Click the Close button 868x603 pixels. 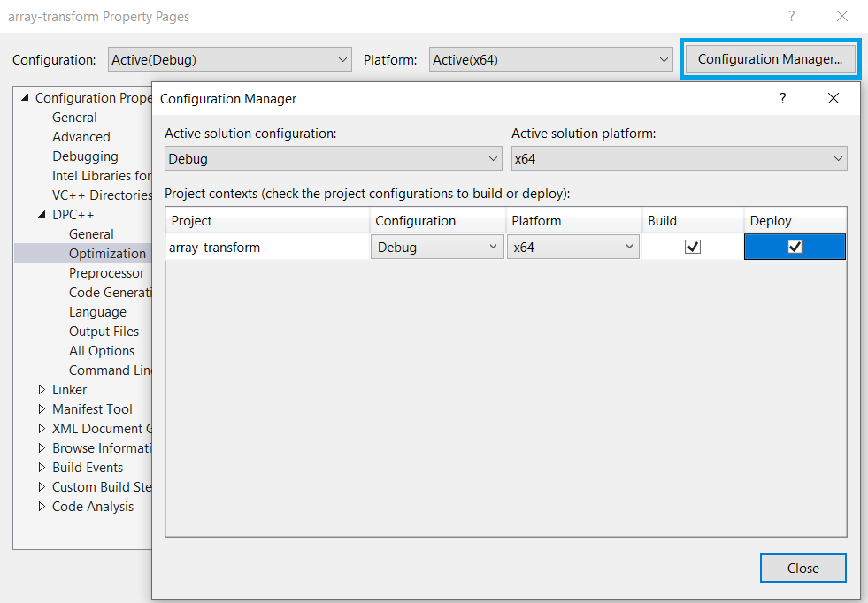point(803,568)
